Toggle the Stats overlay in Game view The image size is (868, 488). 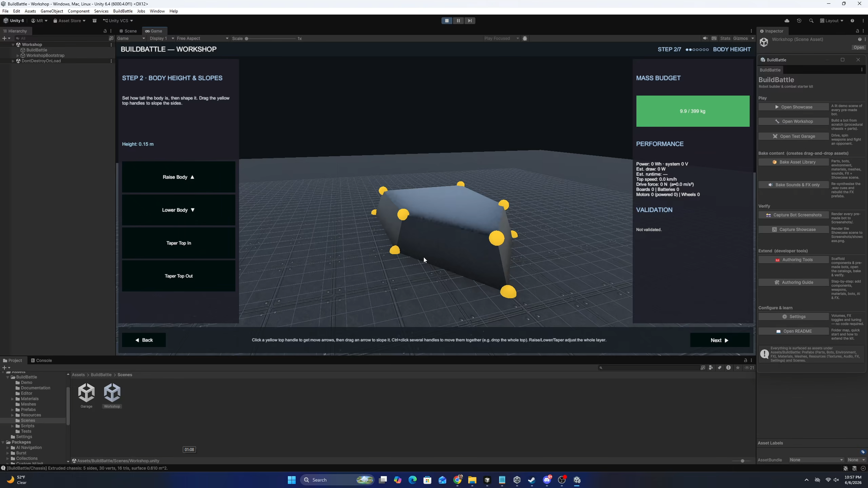point(725,38)
